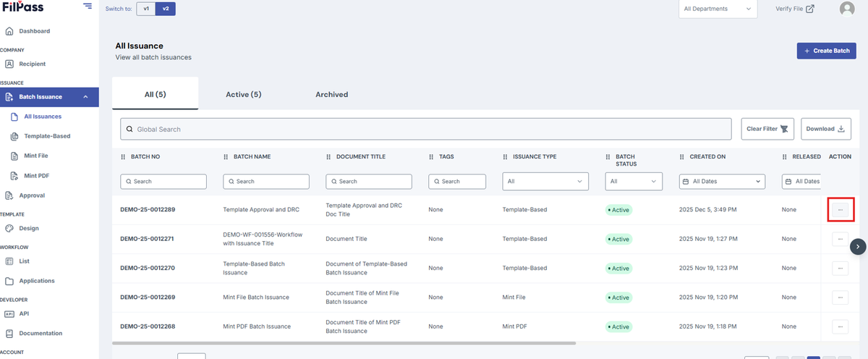The width and height of the screenshot is (868, 359).
Task: Click the horizontal table scrollbar
Action: click(344, 343)
